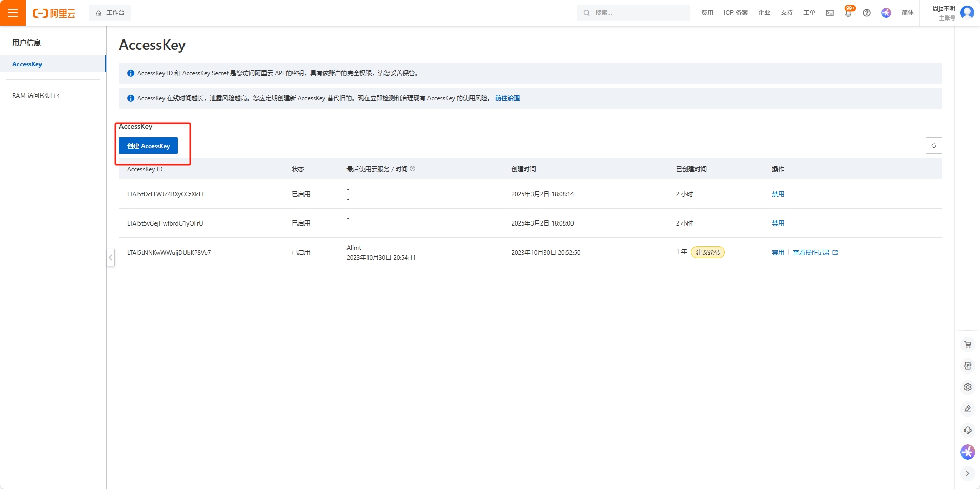Open notifications bell with 99+ badge

[x=848, y=13]
